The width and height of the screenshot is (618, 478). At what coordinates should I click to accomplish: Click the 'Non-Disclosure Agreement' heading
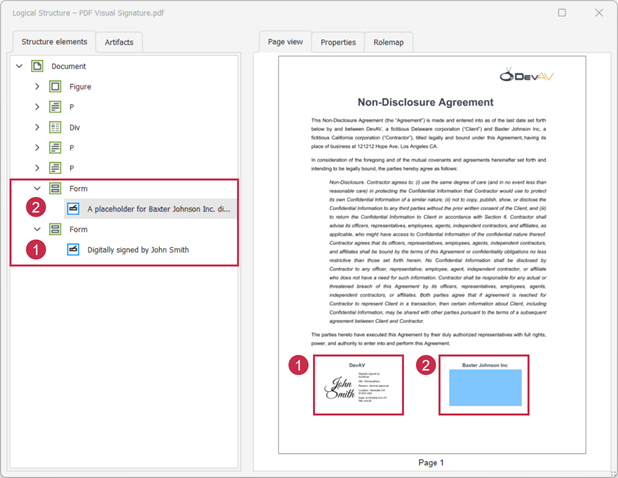425,102
